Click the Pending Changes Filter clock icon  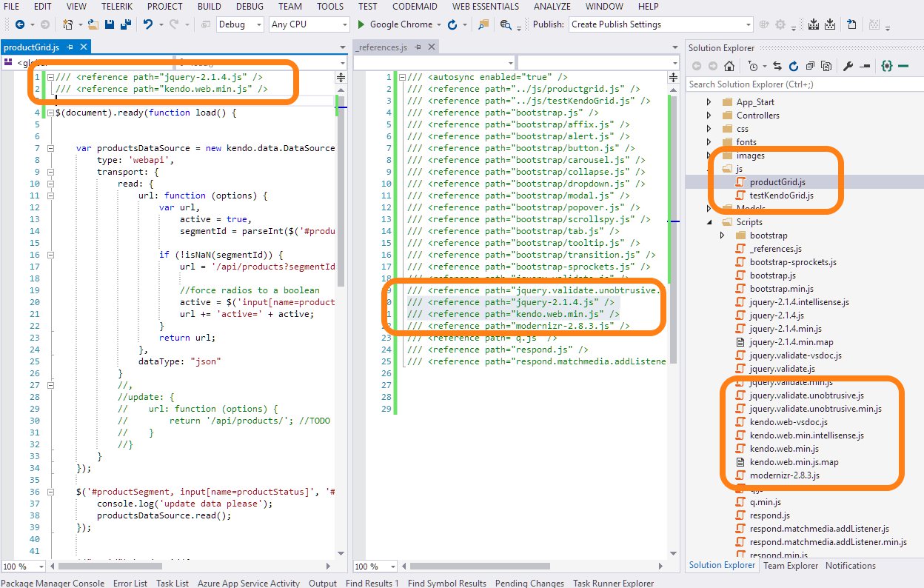pos(753,66)
